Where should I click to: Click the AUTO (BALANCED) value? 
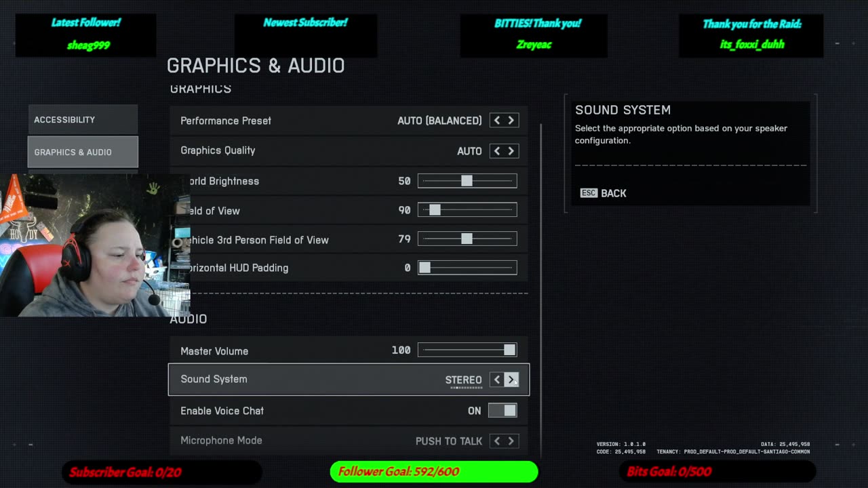[439, 121]
